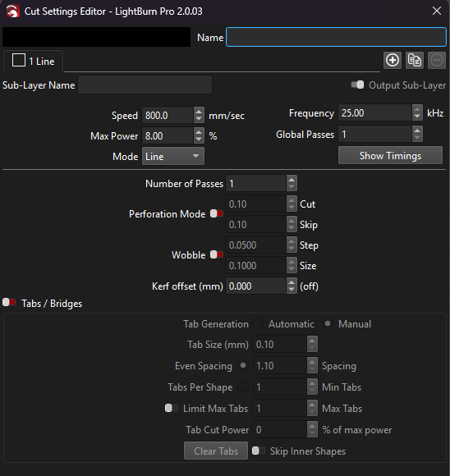Toggle the Limit Max Tabs switch
The width and height of the screenshot is (450, 476).
tap(172, 408)
